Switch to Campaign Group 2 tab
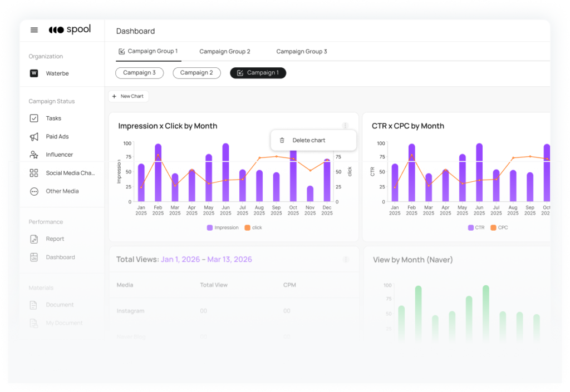570x392 pixels. (225, 52)
